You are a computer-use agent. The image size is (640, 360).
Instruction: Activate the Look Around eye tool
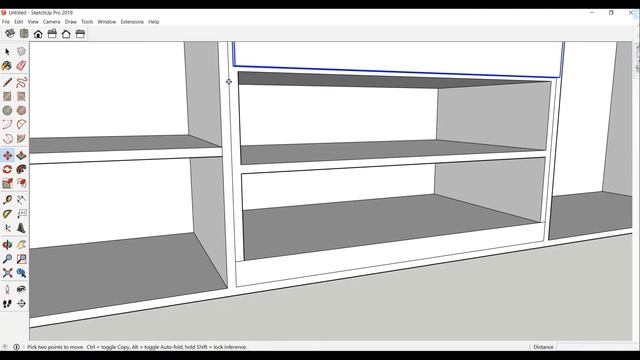pyautogui.click(x=21, y=289)
